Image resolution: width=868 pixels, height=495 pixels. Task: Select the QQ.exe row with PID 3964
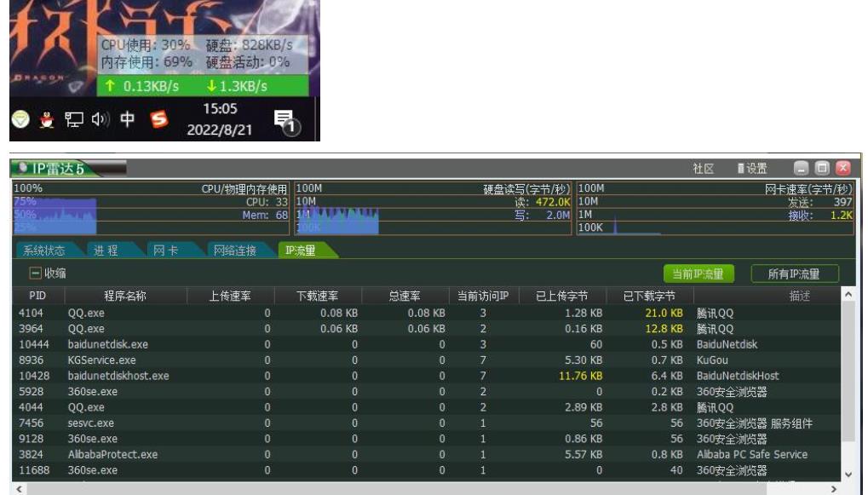click(x=426, y=328)
